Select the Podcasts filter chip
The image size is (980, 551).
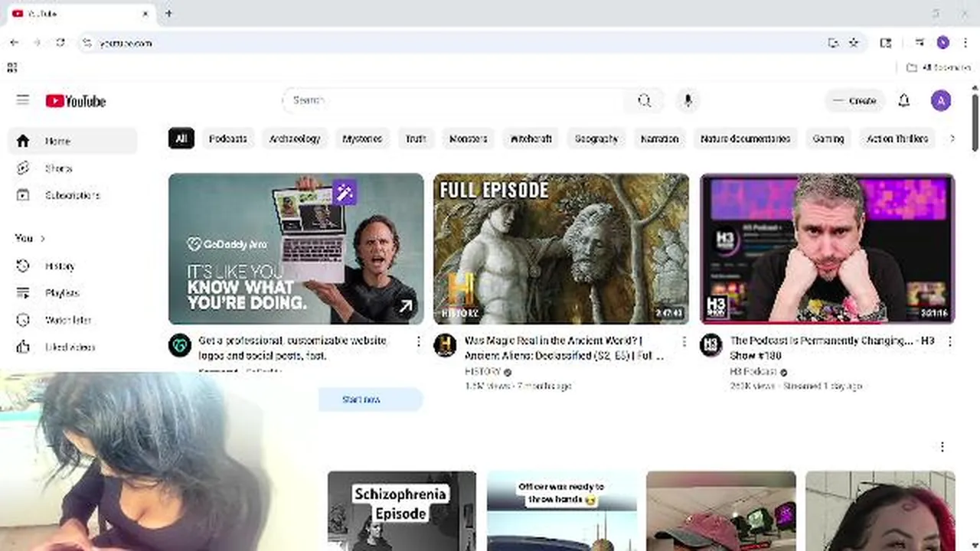pos(228,139)
